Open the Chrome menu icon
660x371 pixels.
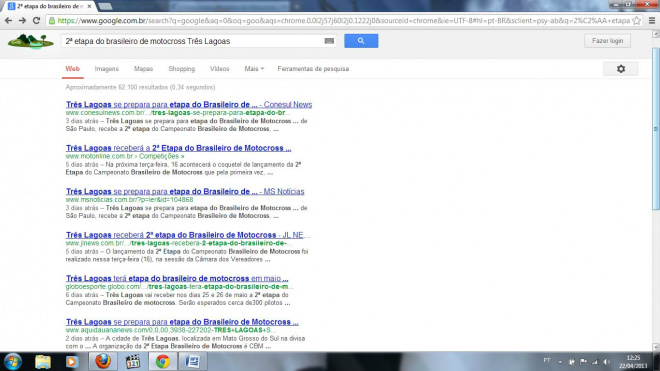[652, 21]
